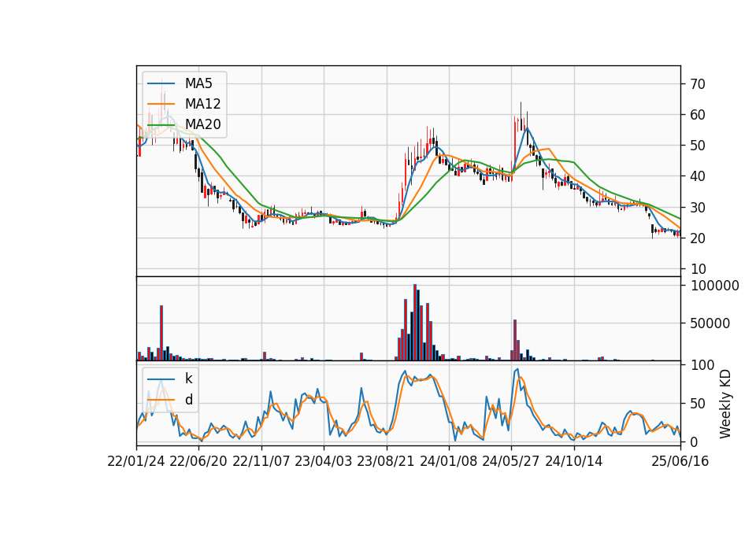756x543 pixels.
Task: Click the price axis value 20
Action: pos(698,238)
